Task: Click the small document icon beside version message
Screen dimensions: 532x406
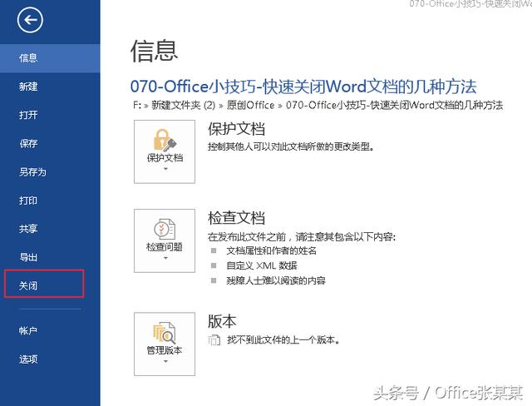Action: (214, 339)
